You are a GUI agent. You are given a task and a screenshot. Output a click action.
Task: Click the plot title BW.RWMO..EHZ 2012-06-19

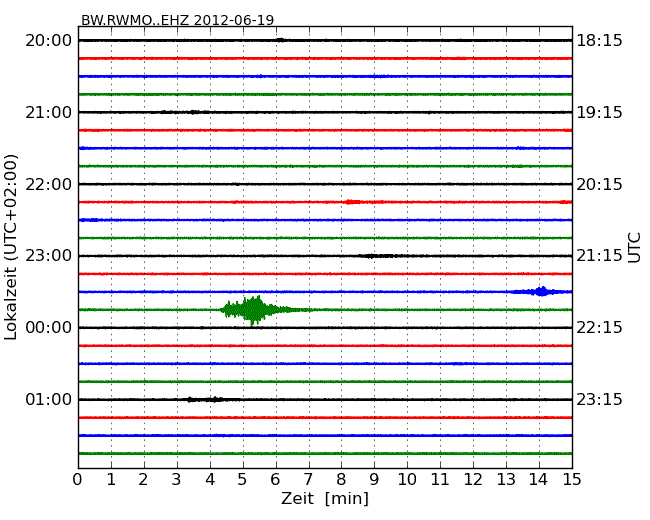click(177, 20)
